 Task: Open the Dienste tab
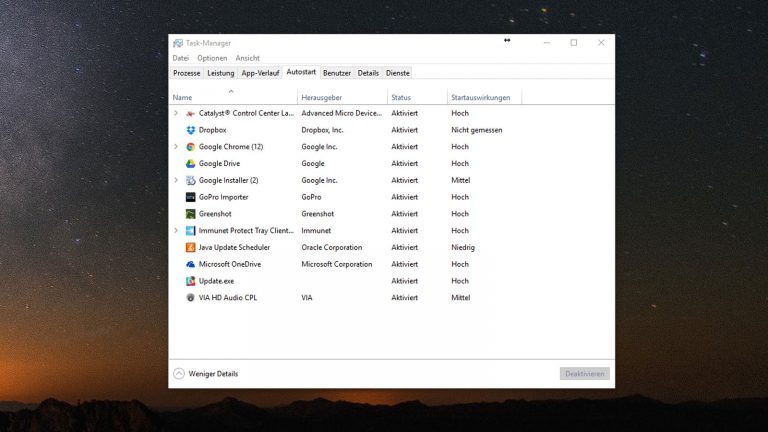[x=398, y=73]
